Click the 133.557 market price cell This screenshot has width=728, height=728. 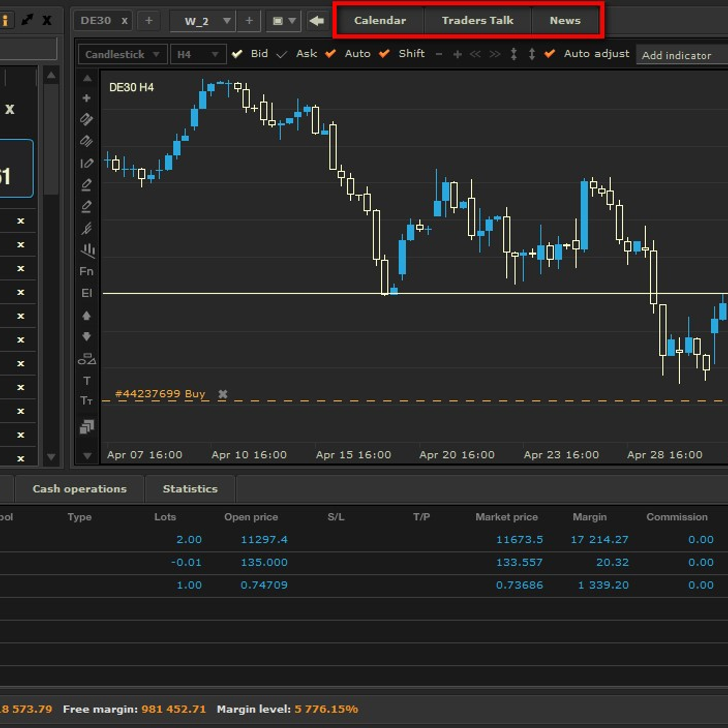click(519, 562)
